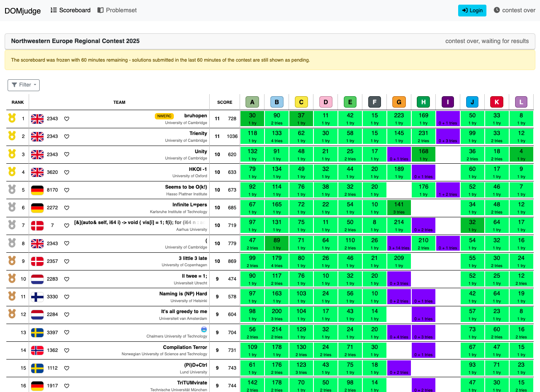
Task: Click the gold medal icon for rank 1
Action: click(x=12, y=119)
